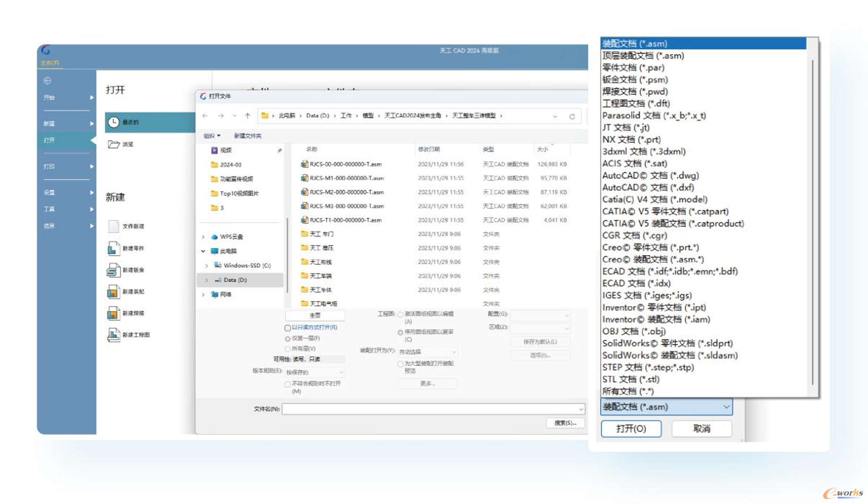This screenshot has width=868, height=504.
Task: Click the 取消 button
Action: (x=702, y=429)
